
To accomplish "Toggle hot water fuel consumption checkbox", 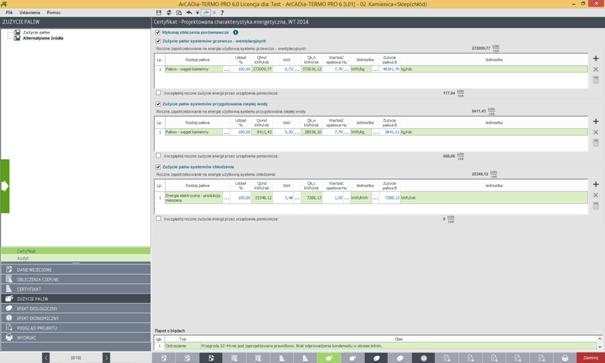I will (158, 104).
